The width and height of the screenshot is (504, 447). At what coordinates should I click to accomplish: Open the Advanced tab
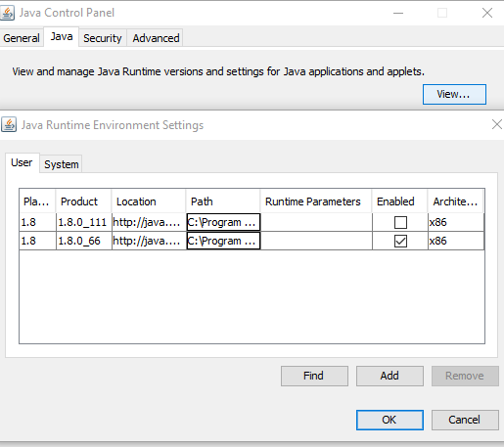(x=156, y=38)
